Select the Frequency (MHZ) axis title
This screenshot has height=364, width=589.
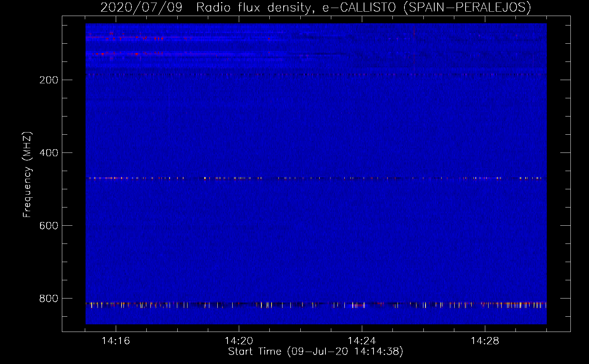(27, 175)
